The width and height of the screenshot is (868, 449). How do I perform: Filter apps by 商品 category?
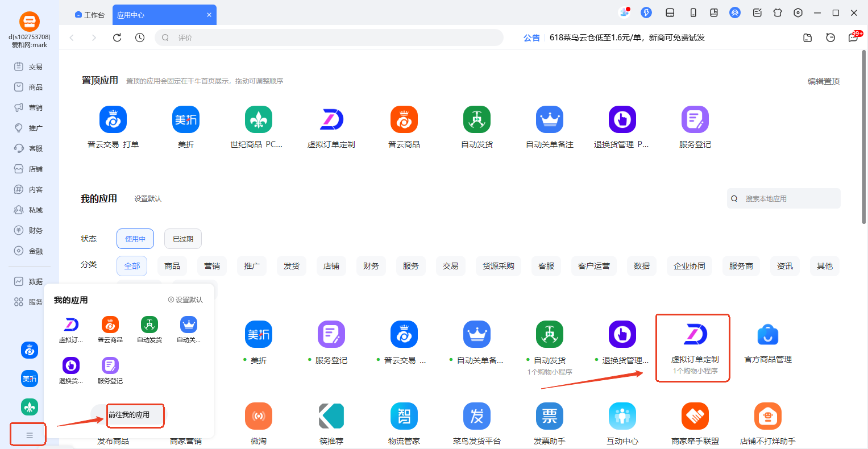[172, 266]
